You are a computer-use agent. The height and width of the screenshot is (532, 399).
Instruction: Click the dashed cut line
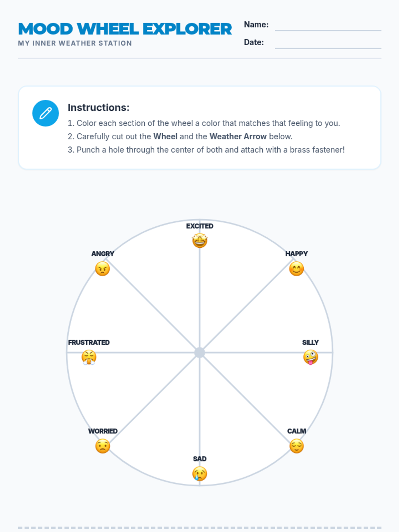(199, 528)
